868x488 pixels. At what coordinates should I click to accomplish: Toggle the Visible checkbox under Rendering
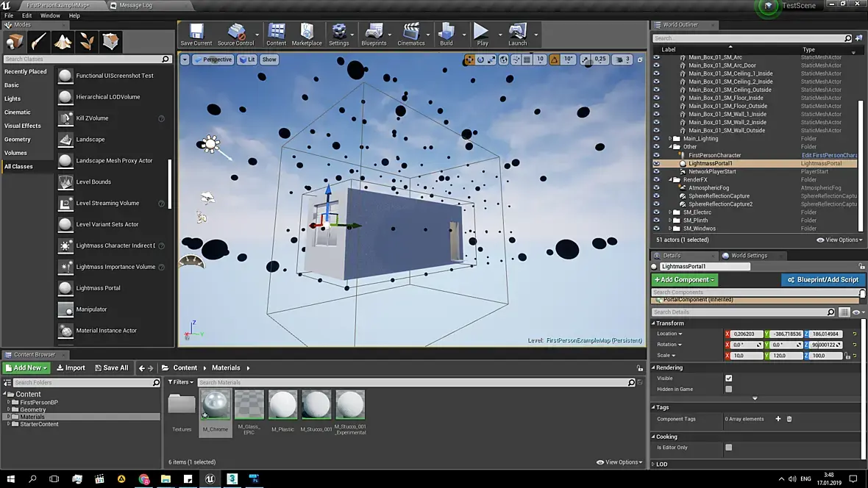pos(728,378)
